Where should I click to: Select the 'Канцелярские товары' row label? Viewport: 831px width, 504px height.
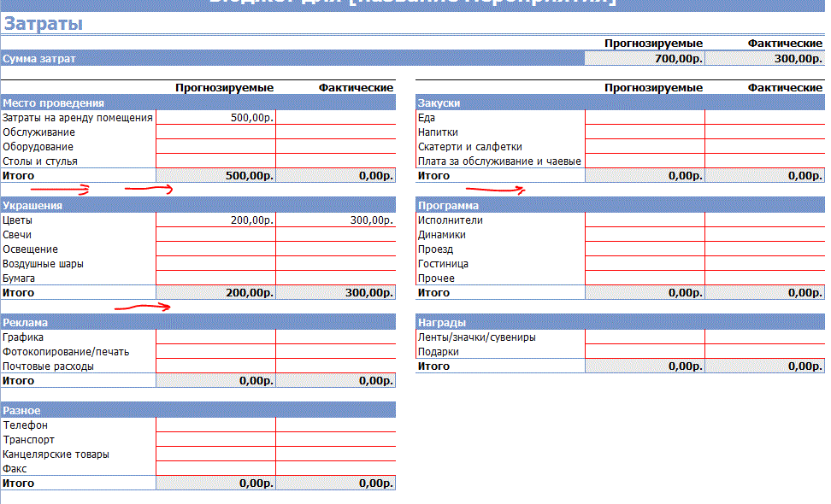pos(56,454)
